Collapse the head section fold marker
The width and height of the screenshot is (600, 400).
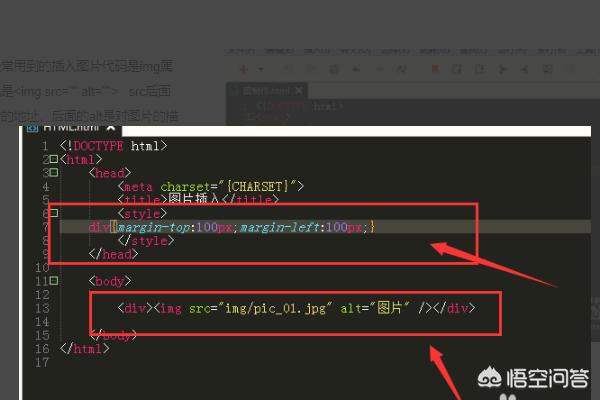pos(54,173)
